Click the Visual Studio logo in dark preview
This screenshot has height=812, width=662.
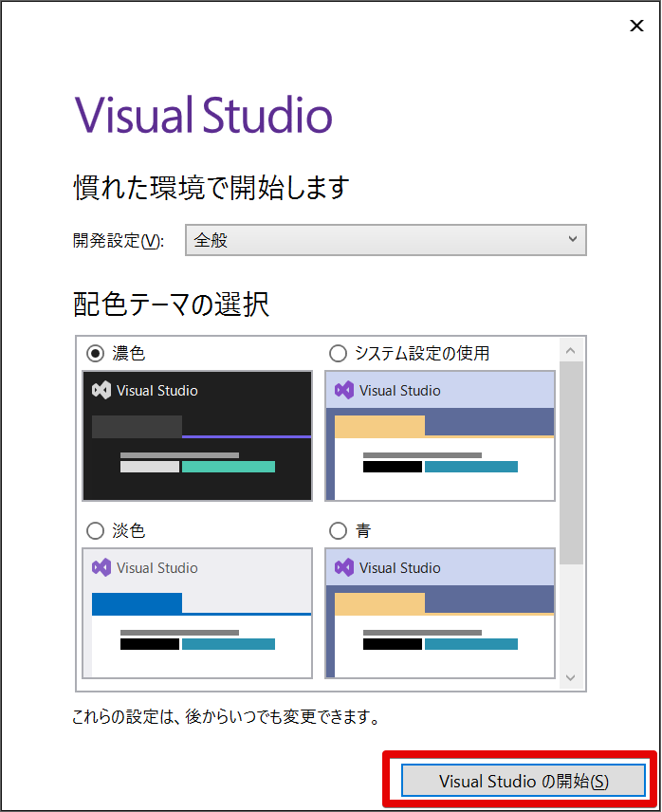[101, 391]
